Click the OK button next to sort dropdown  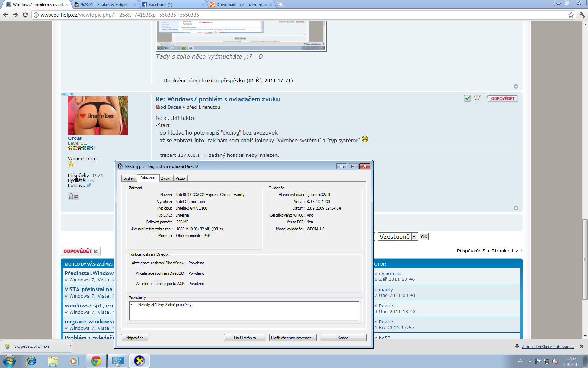tap(424, 237)
